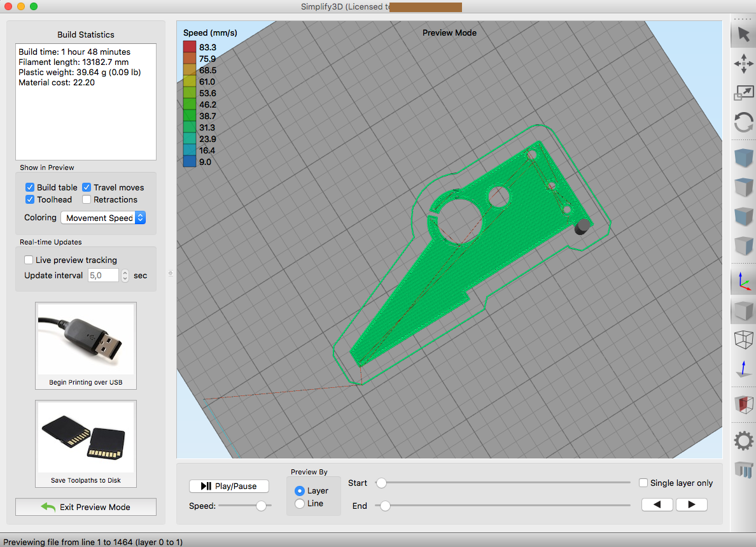Enable Live preview tracking

pos(29,260)
